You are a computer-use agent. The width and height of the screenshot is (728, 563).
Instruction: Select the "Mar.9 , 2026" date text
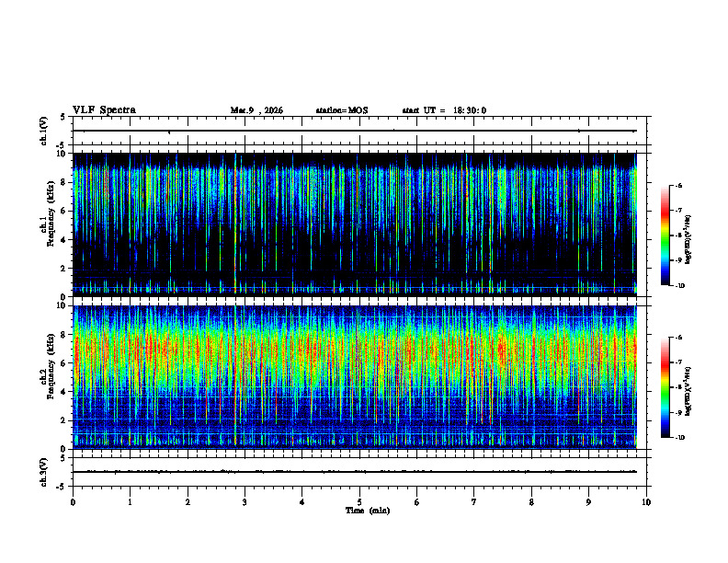(x=256, y=110)
